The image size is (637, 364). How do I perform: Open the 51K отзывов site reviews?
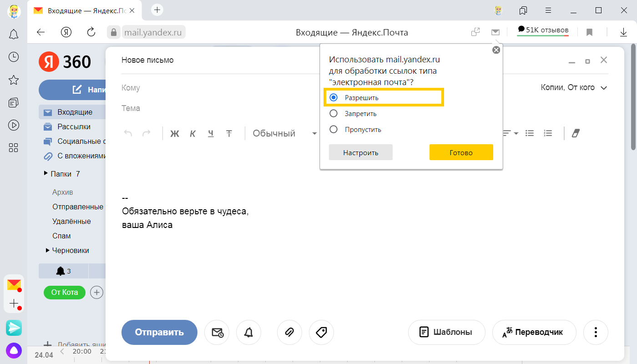pyautogui.click(x=543, y=30)
